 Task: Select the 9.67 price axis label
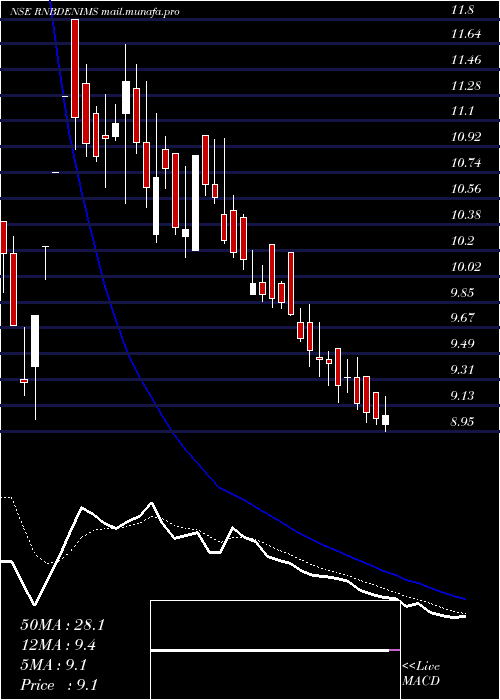(464, 318)
